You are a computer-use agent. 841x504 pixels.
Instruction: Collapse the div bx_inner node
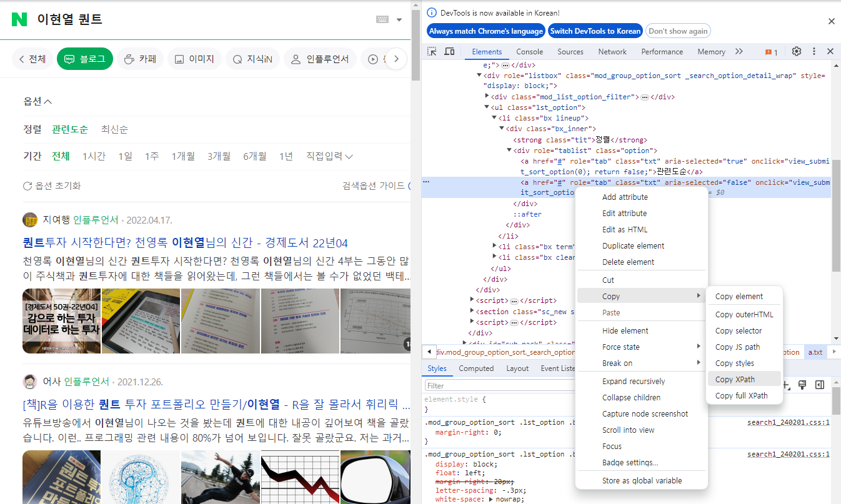pos(502,129)
